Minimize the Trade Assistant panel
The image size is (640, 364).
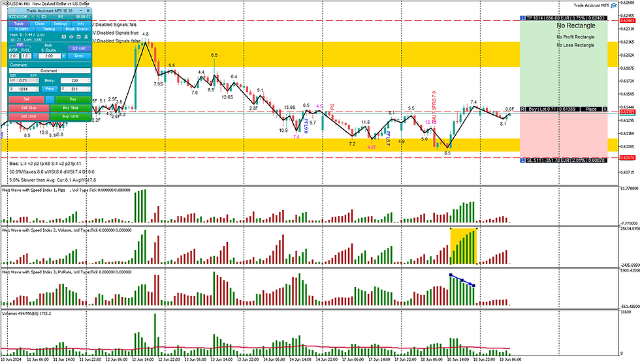(81, 10)
